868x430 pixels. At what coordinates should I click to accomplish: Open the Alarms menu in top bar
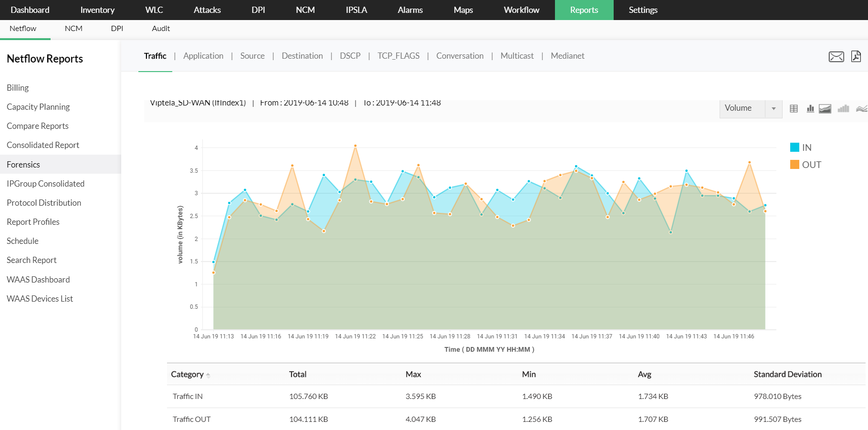tap(410, 10)
